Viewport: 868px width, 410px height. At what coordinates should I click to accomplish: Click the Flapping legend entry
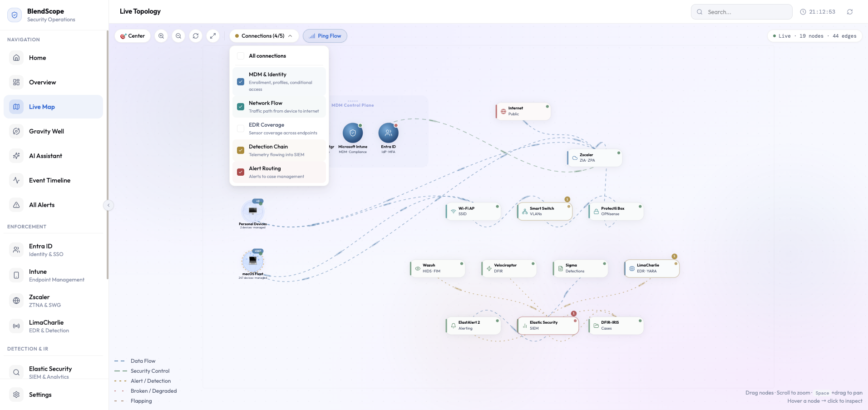[133, 401]
